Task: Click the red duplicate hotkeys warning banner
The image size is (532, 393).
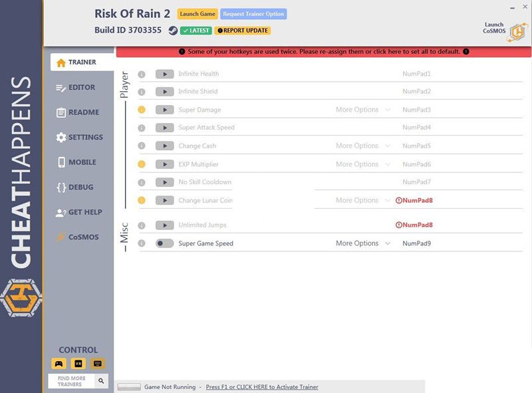Action: click(x=324, y=52)
